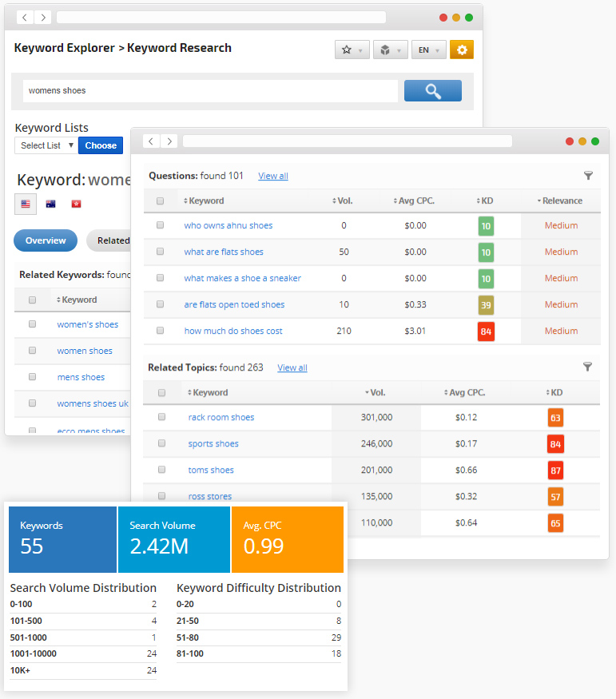
Task: Click the magnifier search button
Action: [x=432, y=91]
